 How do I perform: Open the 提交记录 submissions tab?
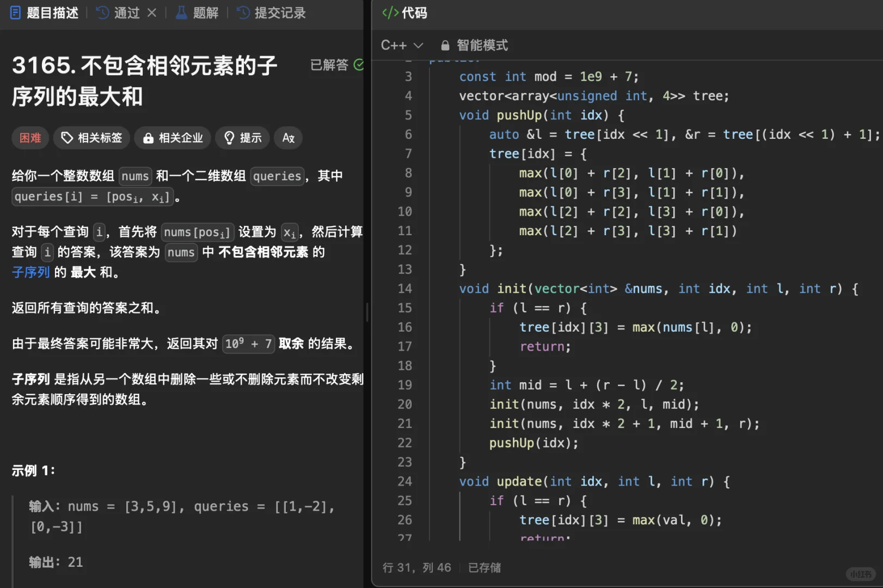272,13
